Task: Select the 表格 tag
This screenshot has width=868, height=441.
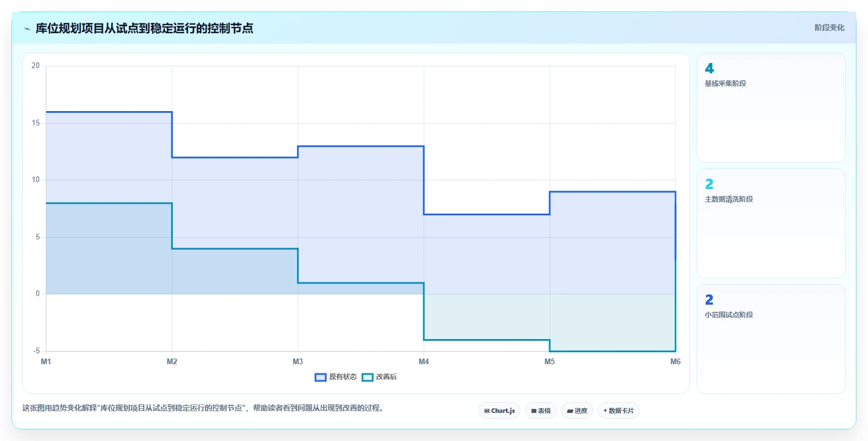Action: click(x=540, y=411)
